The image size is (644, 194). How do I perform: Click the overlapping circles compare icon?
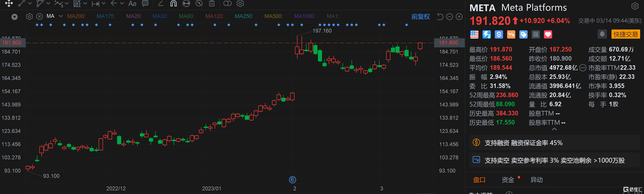227,3
